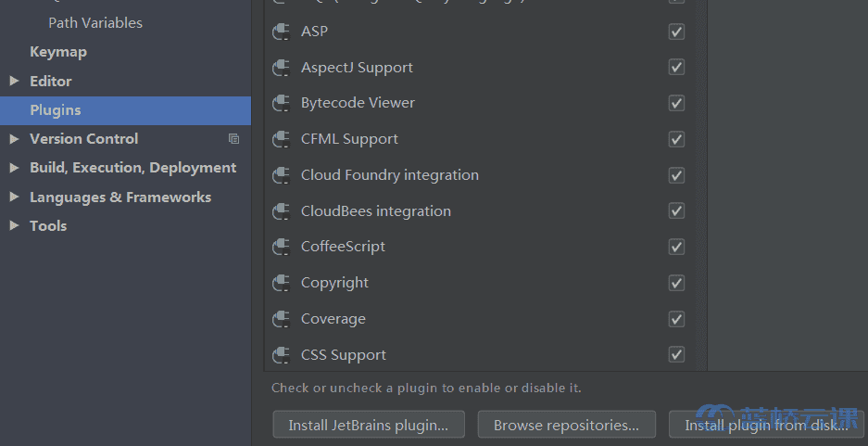Viewport: 868px width, 446px height.
Task: Select the Copyright plugin name
Action: [x=334, y=283]
